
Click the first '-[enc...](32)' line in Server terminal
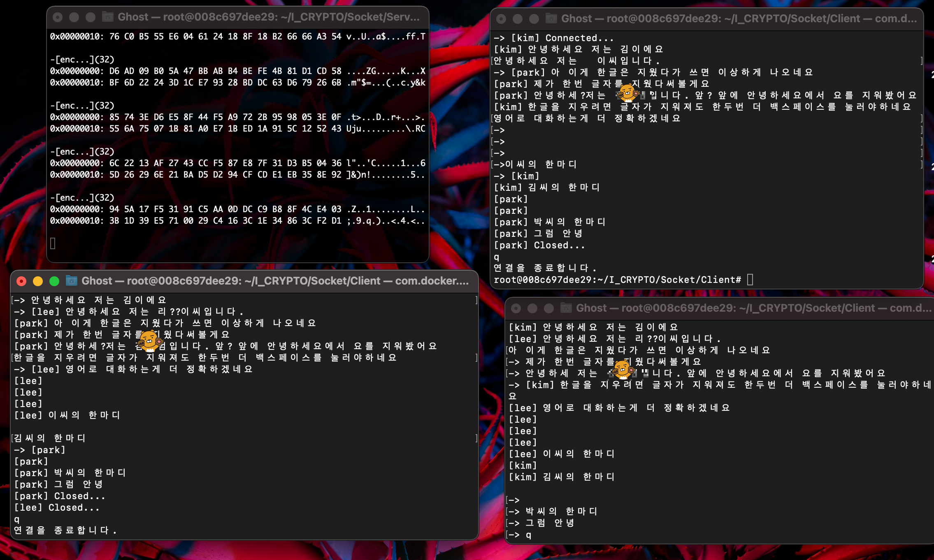click(82, 60)
